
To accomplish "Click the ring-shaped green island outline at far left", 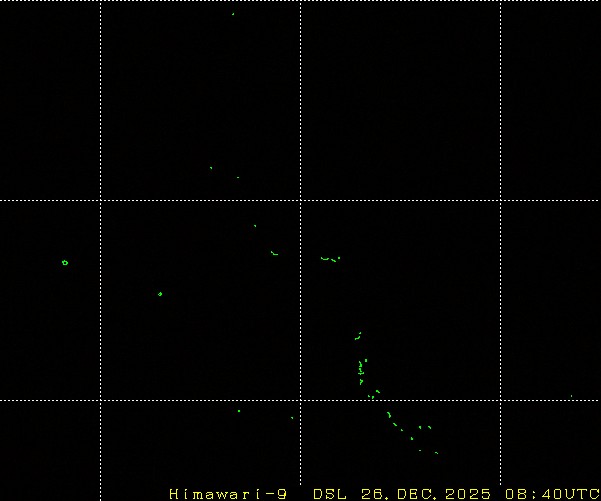I will [65, 262].
